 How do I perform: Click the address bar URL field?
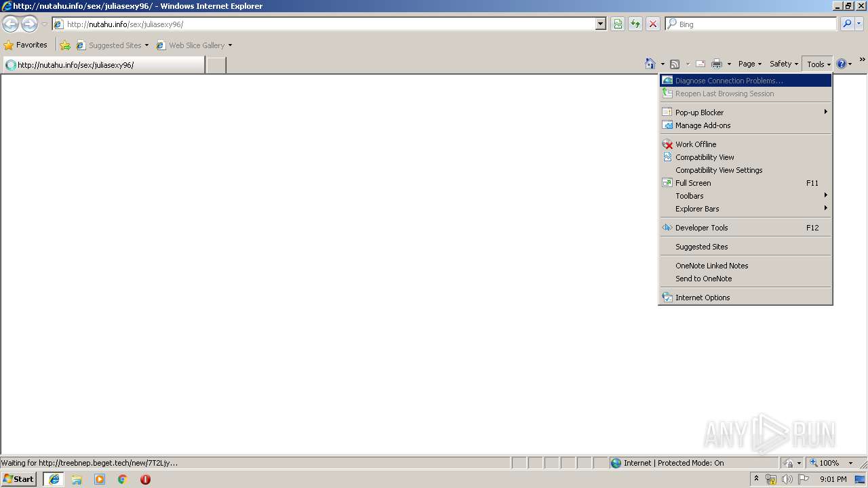[x=324, y=24]
